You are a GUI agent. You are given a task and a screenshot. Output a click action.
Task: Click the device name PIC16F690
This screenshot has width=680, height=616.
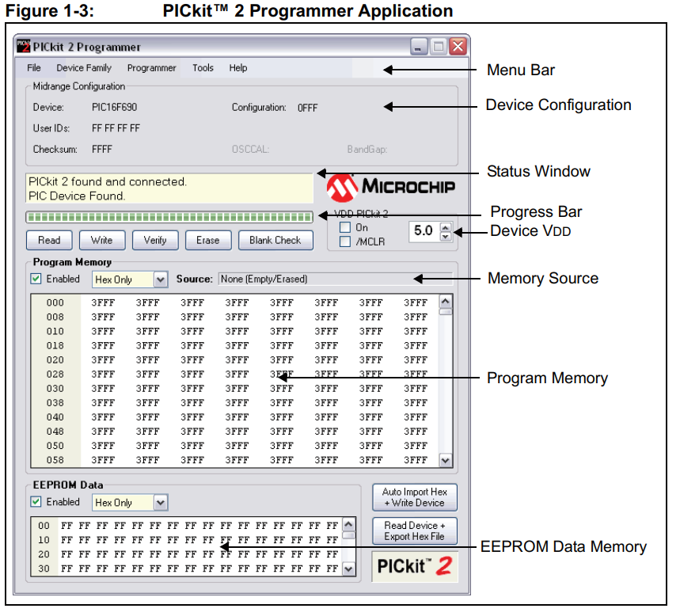tap(115, 107)
